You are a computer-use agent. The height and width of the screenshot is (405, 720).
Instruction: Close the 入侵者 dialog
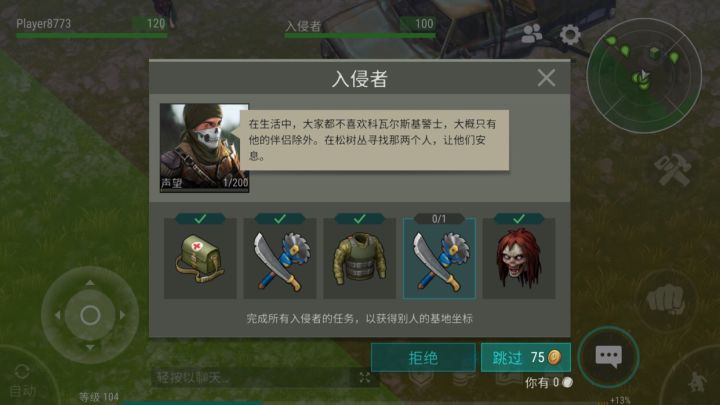(546, 78)
